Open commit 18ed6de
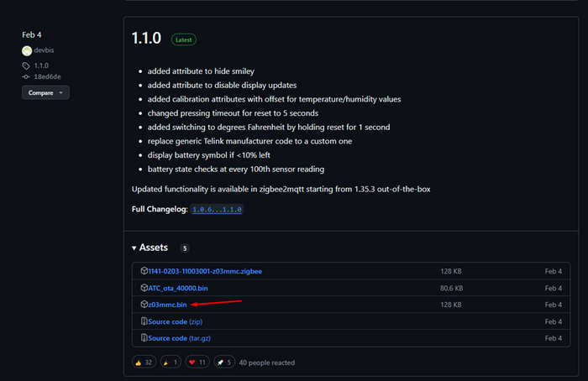588x381 pixels. (47, 77)
